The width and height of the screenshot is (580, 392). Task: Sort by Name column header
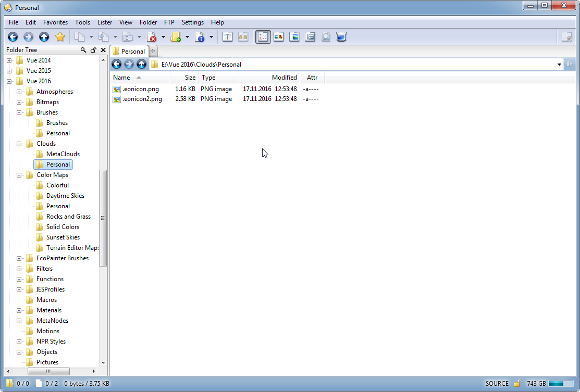click(x=140, y=78)
